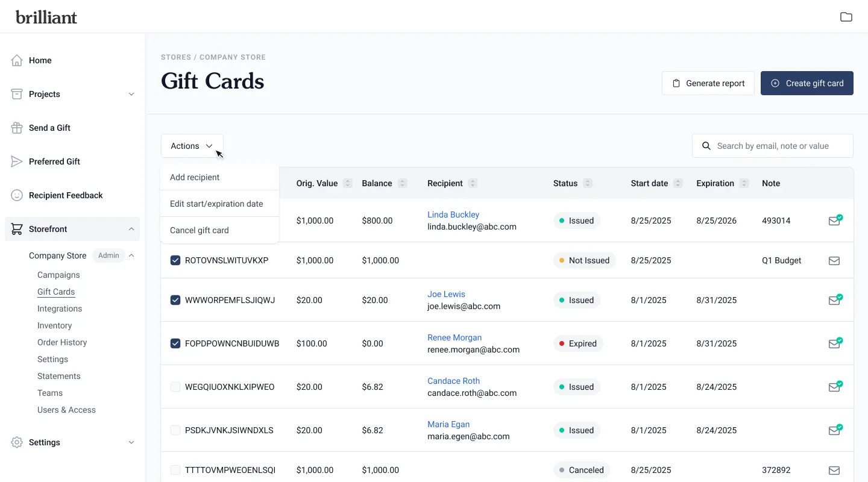The image size is (868, 482).
Task: Click the gift card search field
Action: coord(778,146)
